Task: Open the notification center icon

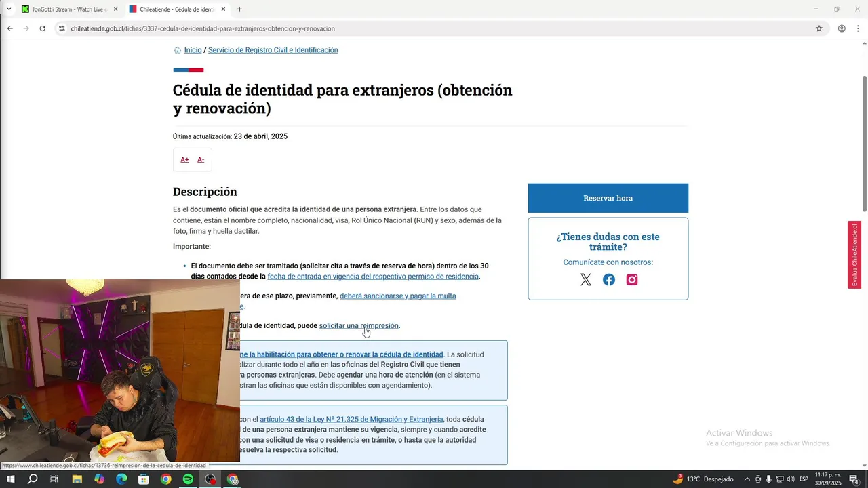Action: [x=854, y=479]
